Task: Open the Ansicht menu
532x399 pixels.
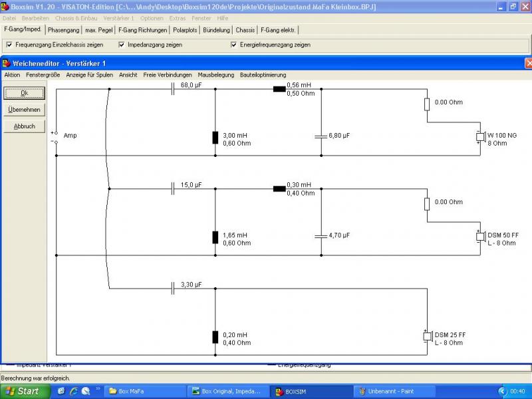Action: (128, 74)
